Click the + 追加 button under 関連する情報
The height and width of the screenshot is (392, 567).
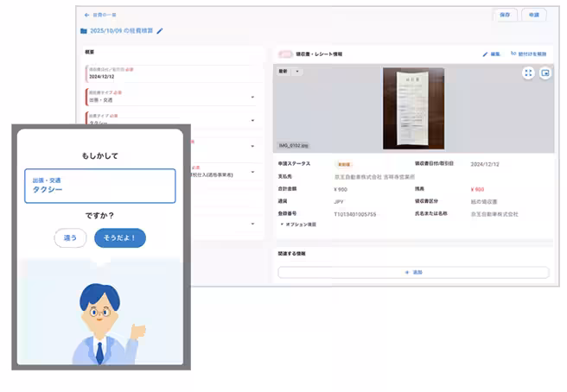click(413, 272)
